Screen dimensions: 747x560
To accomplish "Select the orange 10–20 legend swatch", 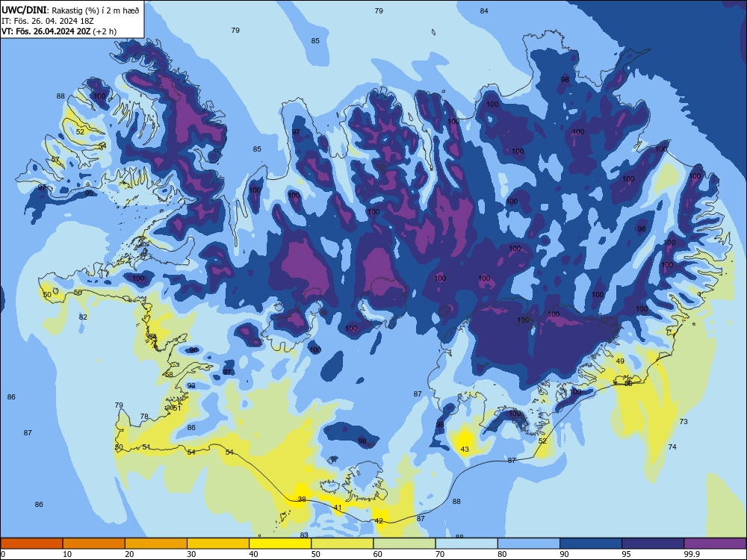I will coord(94,544).
